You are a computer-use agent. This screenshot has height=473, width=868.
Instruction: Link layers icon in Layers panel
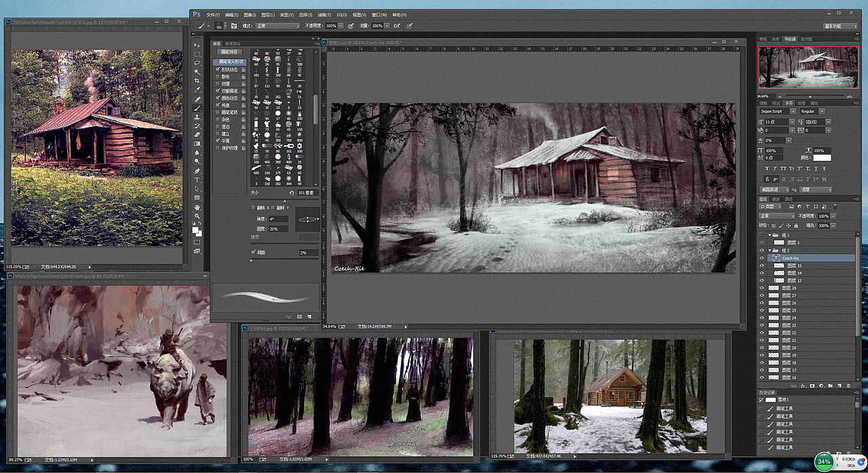[793, 386]
